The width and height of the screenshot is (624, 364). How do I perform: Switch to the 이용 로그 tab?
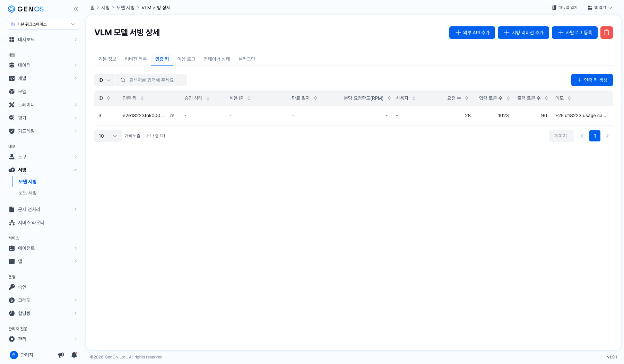[186, 59]
